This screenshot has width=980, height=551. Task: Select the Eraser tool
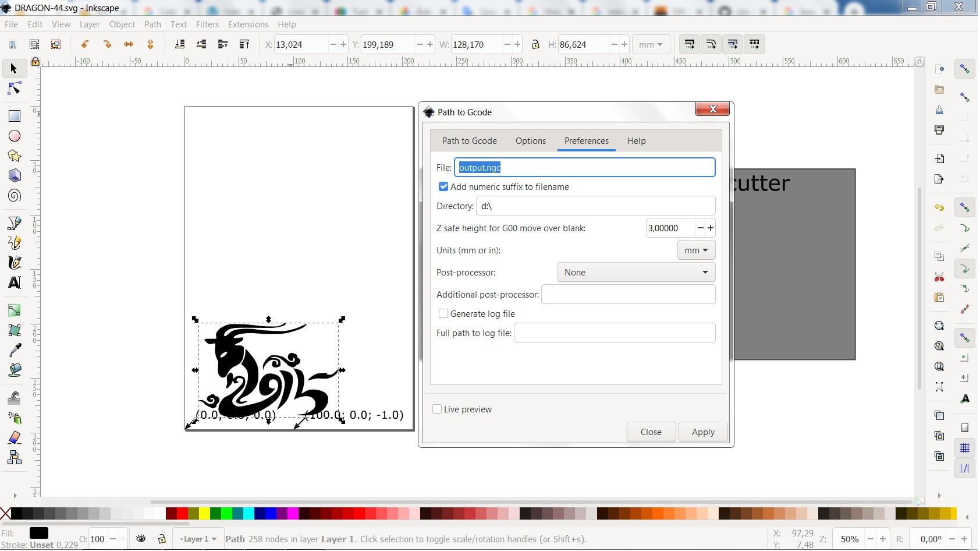(15, 437)
